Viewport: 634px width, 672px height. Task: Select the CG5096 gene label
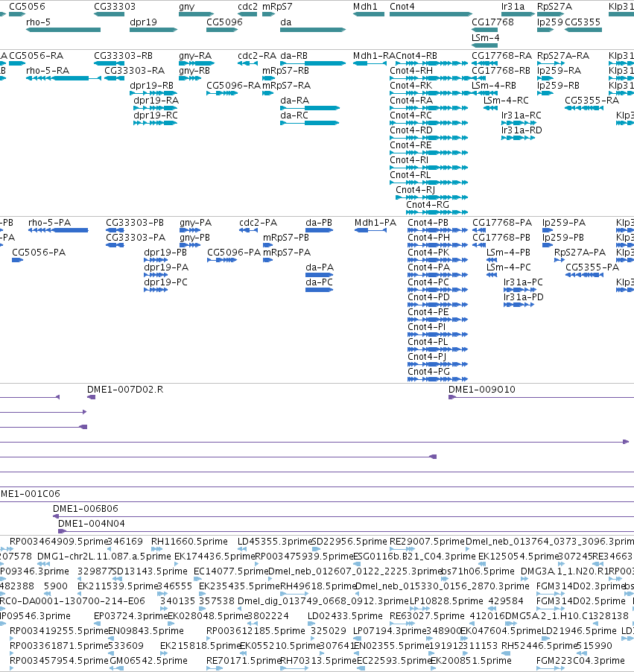click(x=224, y=22)
